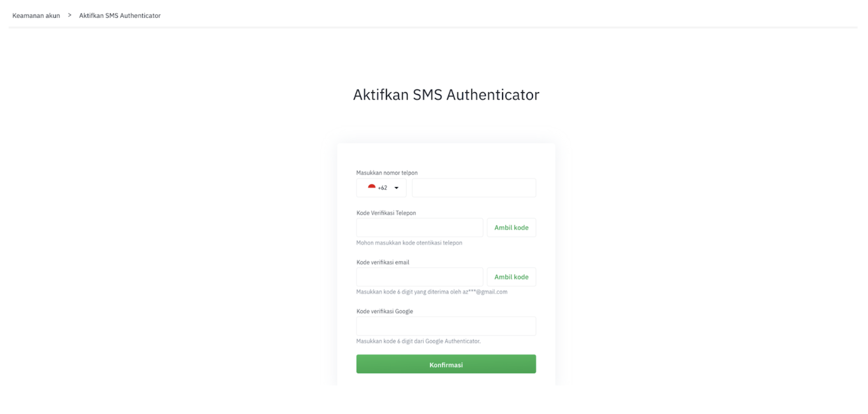Expand the country code dropdown arrow

[x=396, y=188]
